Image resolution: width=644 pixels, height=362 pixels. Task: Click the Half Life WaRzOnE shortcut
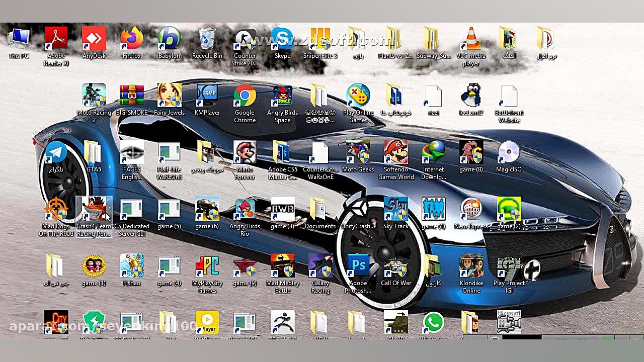169,160
